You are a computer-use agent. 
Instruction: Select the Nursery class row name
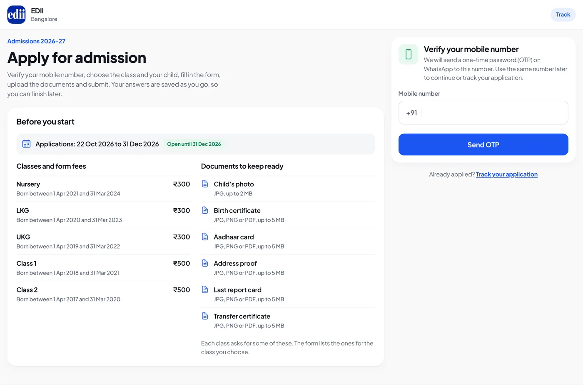pyautogui.click(x=28, y=184)
